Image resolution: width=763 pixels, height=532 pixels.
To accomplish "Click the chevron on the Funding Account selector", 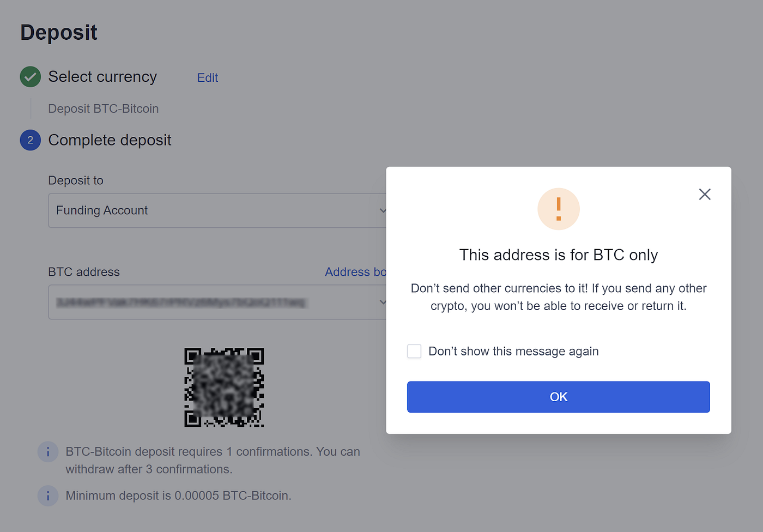I will pyautogui.click(x=383, y=210).
